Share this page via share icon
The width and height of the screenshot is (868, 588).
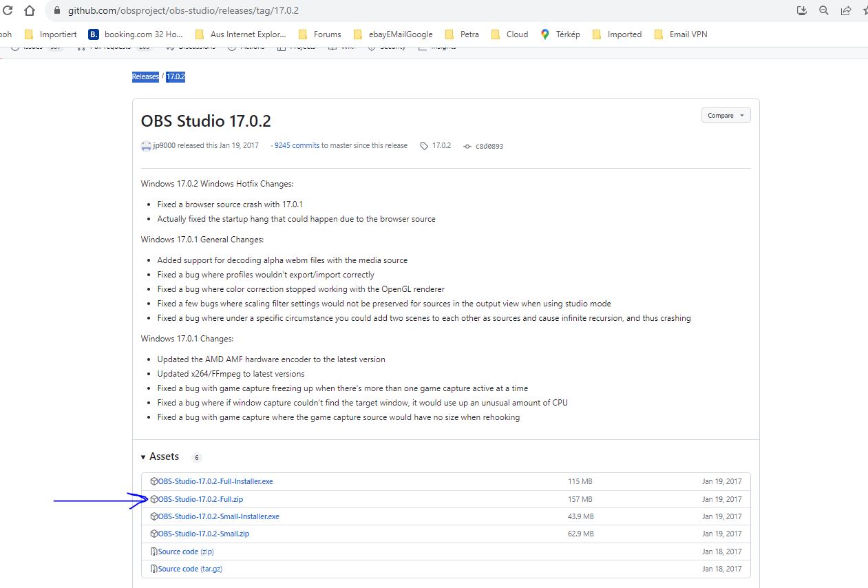[x=846, y=11]
